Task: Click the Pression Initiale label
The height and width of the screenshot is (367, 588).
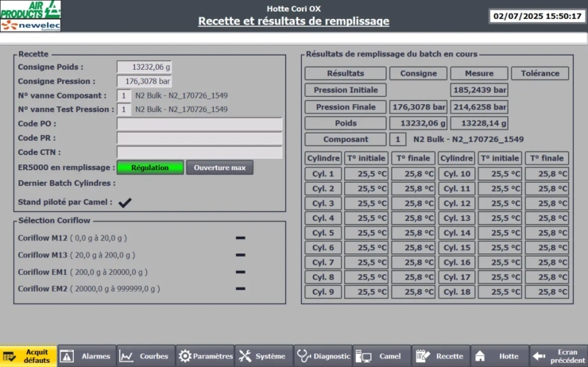Action: tap(346, 90)
